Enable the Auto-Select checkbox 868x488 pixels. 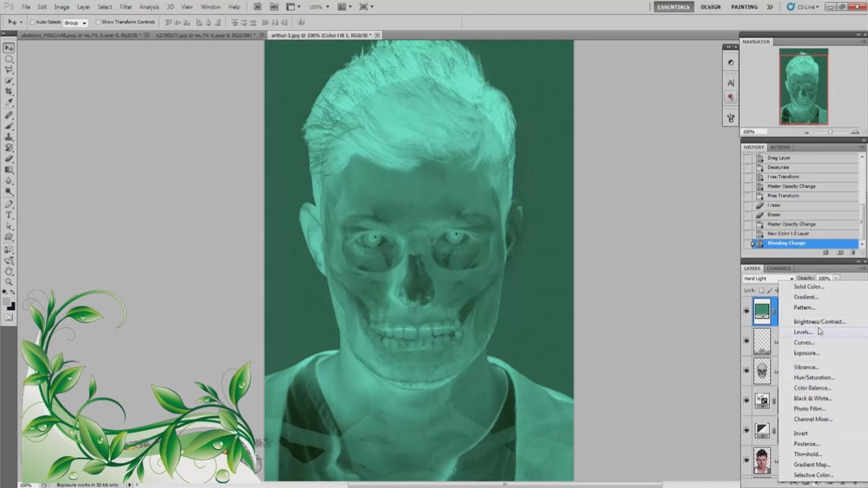(33, 22)
